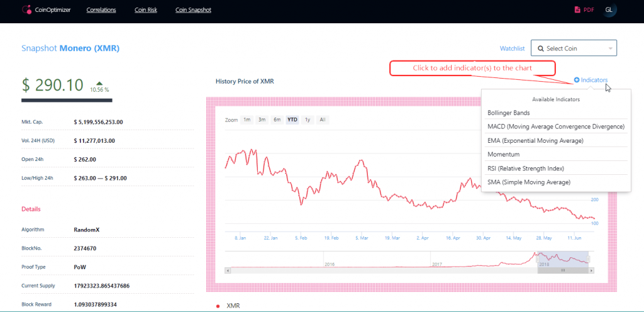
Task: Click the red XMR legend dot
Action: tap(218, 306)
